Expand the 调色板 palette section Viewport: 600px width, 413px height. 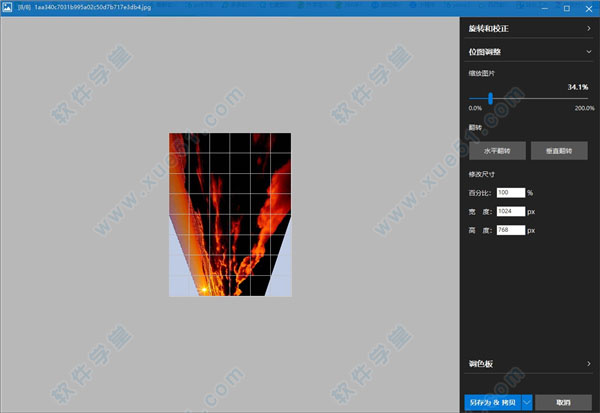[x=588, y=364]
